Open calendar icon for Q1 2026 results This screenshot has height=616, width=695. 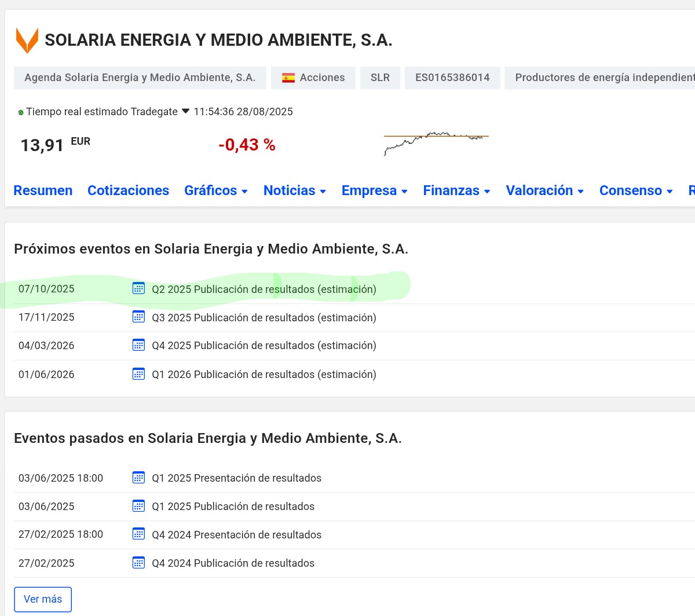click(138, 374)
